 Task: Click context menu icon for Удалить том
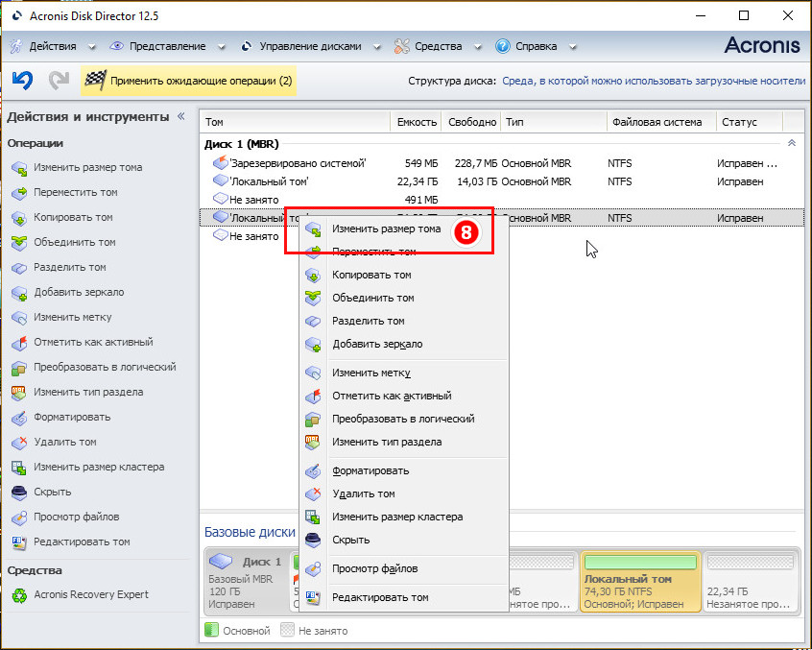tap(313, 494)
